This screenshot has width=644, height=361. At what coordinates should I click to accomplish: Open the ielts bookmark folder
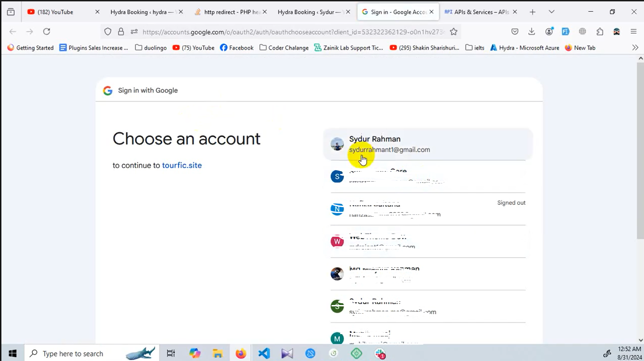point(475,48)
